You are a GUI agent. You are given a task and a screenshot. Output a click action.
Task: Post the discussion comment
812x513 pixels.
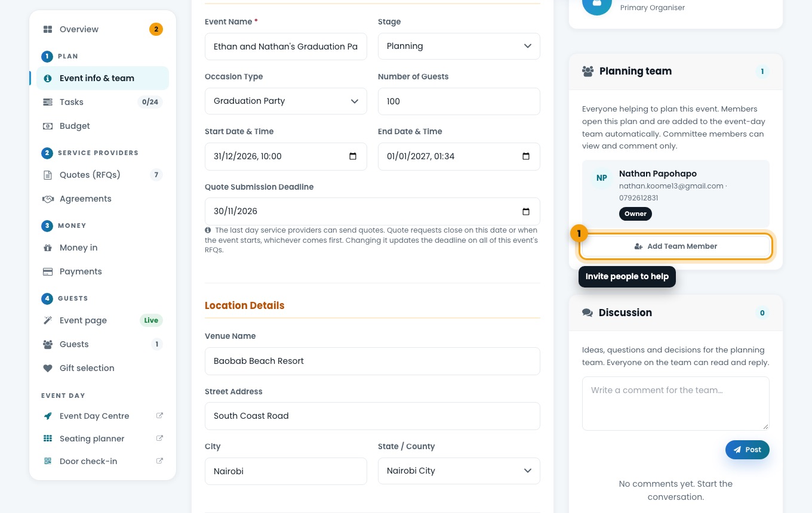(x=748, y=450)
